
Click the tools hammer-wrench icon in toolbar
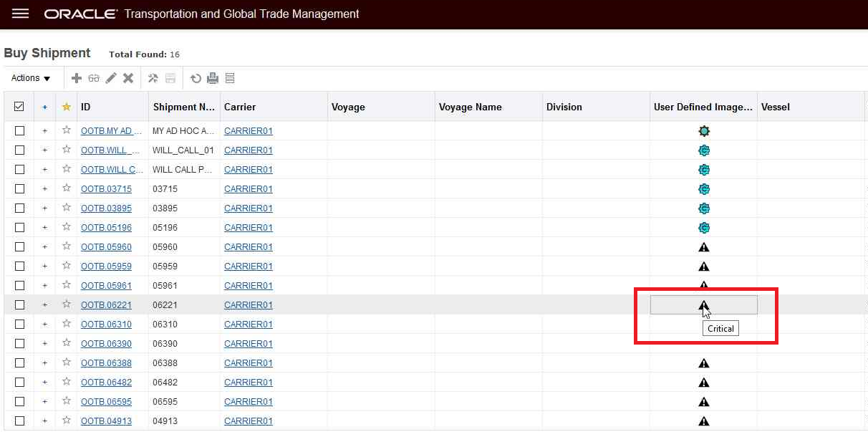(153, 78)
